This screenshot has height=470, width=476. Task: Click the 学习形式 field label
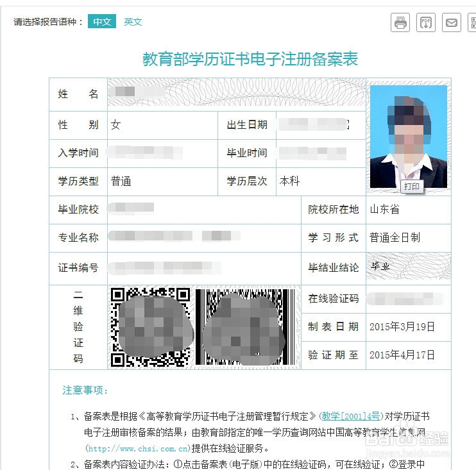tap(334, 237)
